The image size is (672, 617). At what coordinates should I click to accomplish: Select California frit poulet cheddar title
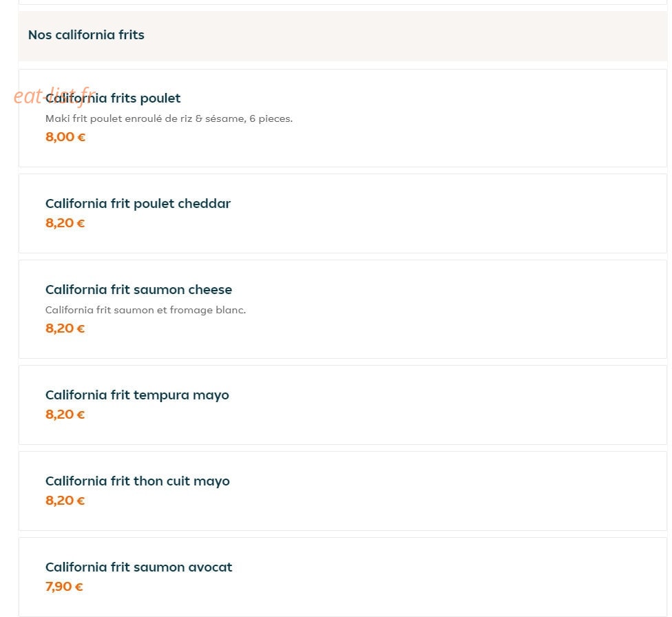tap(138, 203)
